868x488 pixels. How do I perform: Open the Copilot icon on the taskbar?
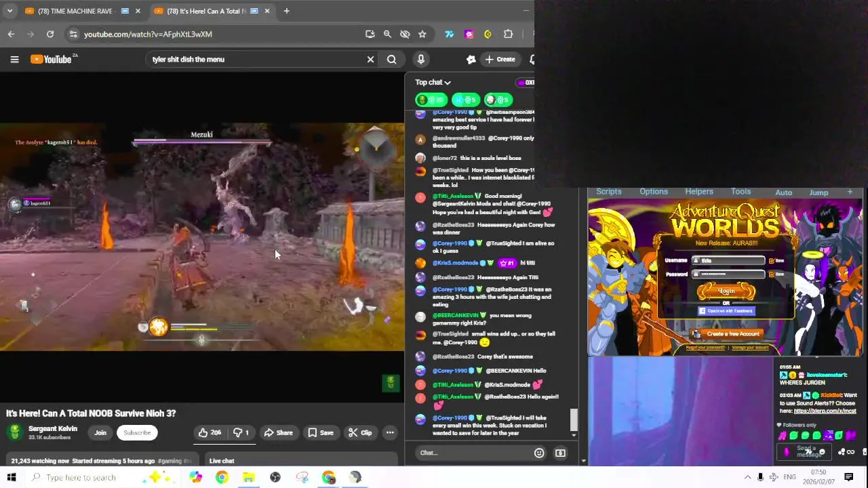coord(195,477)
